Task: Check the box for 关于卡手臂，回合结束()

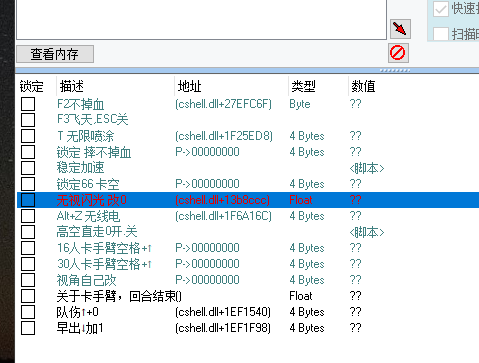Action: pyautogui.click(x=28, y=296)
